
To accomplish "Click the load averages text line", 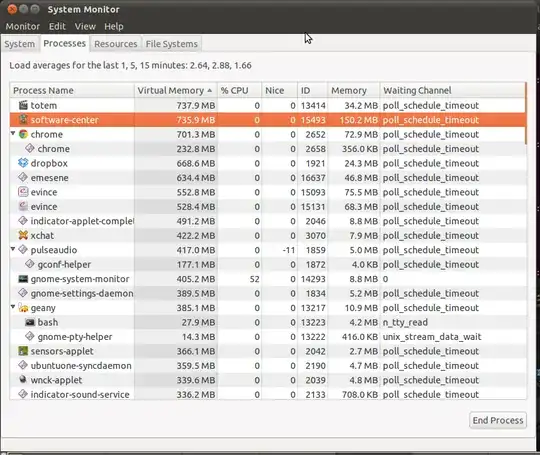I will tap(131, 65).
